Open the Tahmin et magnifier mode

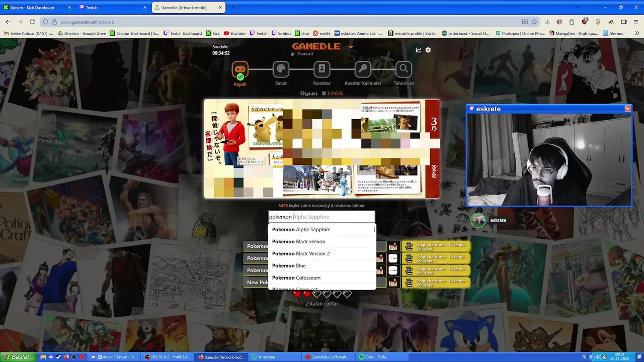click(x=404, y=69)
